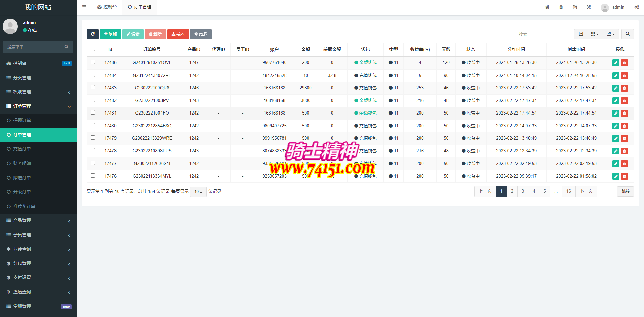Click the home icon in top bar
The height and width of the screenshot is (317, 644).
547,7
